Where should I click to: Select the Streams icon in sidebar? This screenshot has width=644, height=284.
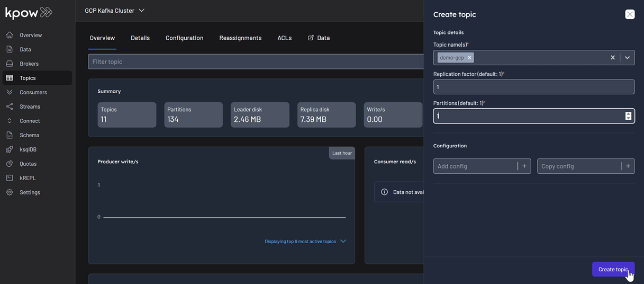(10, 106)
